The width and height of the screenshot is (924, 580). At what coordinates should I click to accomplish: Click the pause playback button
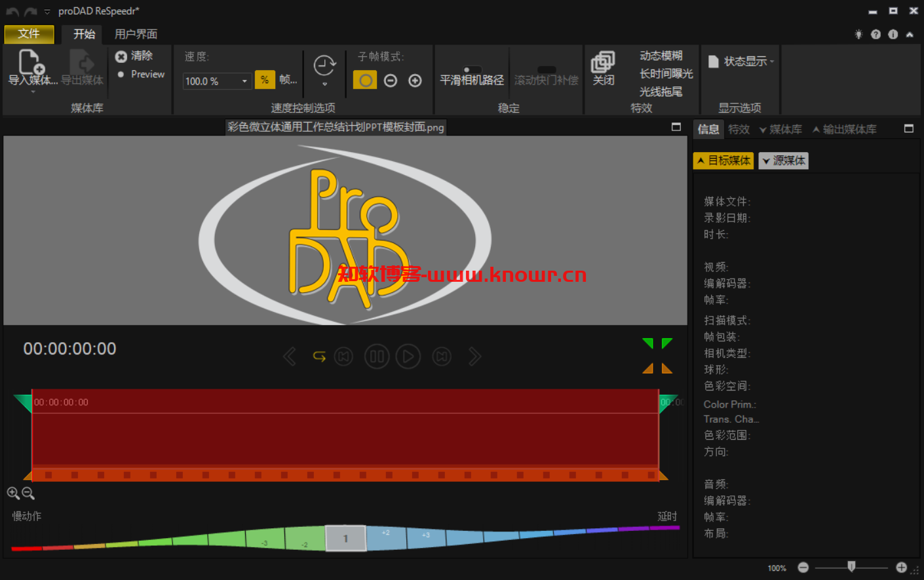[x=377, y=357]
